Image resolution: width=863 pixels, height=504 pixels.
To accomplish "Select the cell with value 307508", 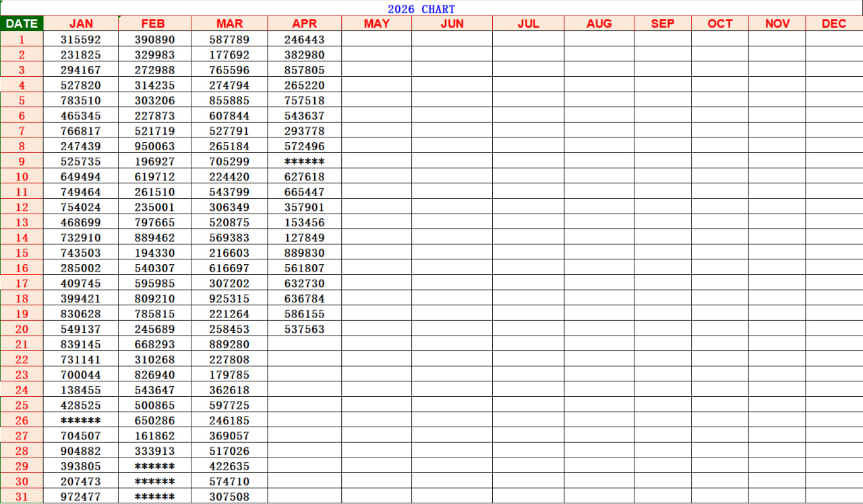I will 229,497.
